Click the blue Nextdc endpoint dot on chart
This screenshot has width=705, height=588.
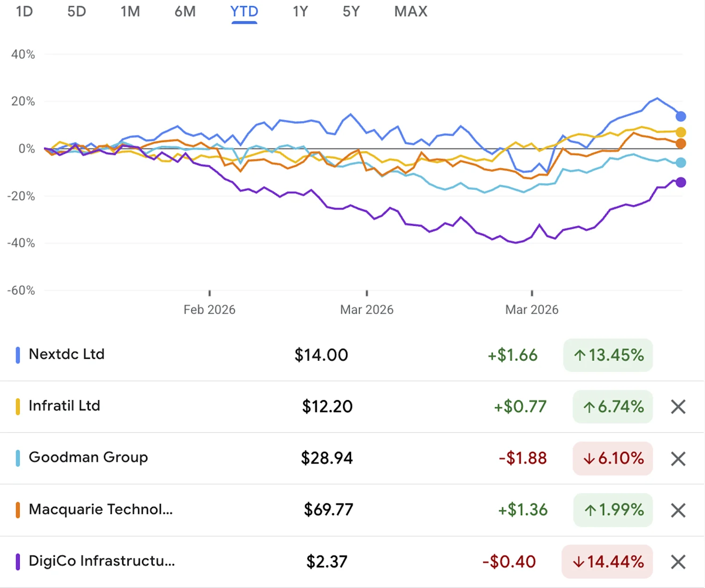click(681, 116)
